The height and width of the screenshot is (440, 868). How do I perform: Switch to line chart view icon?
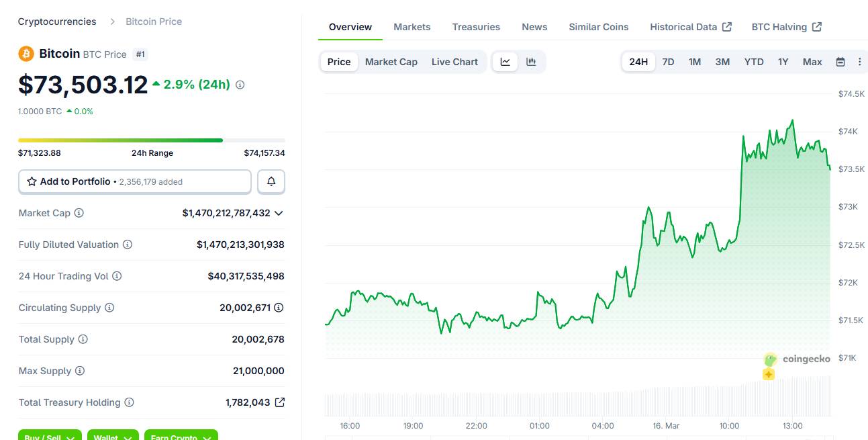pos(505,62)
